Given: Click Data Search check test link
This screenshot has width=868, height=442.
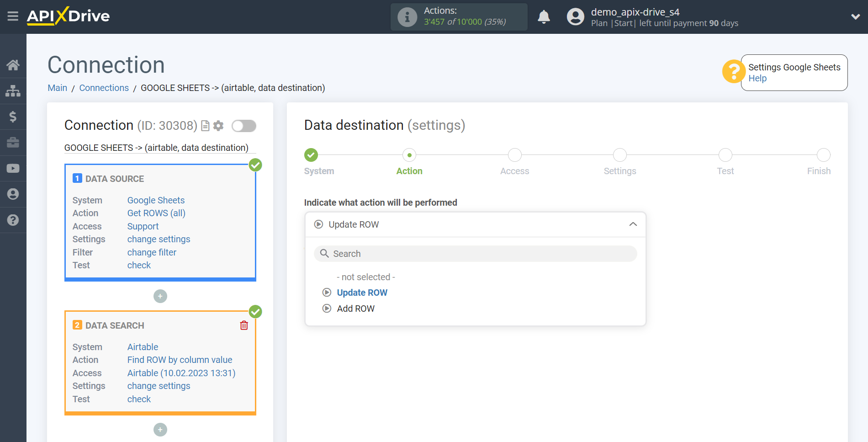Looking at the screenshot, I should (x=139, y=399).
